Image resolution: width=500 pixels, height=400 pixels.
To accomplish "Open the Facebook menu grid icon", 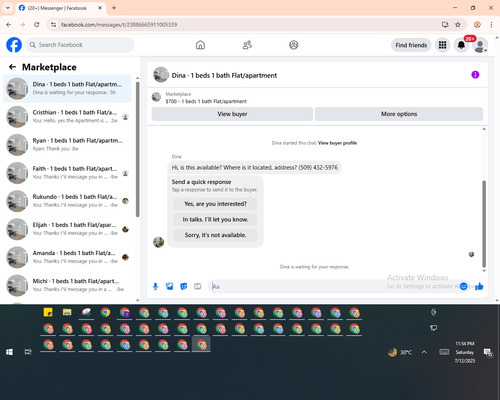I will [442, 45].
